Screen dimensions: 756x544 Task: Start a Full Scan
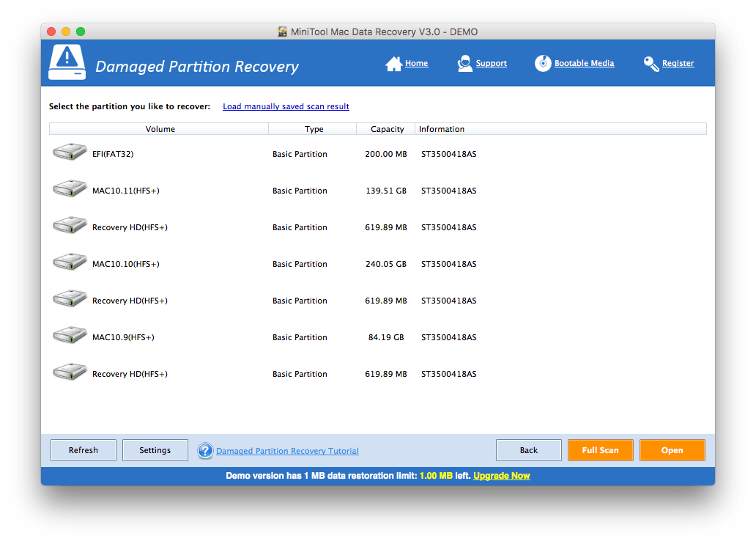[x=600, y=450]
